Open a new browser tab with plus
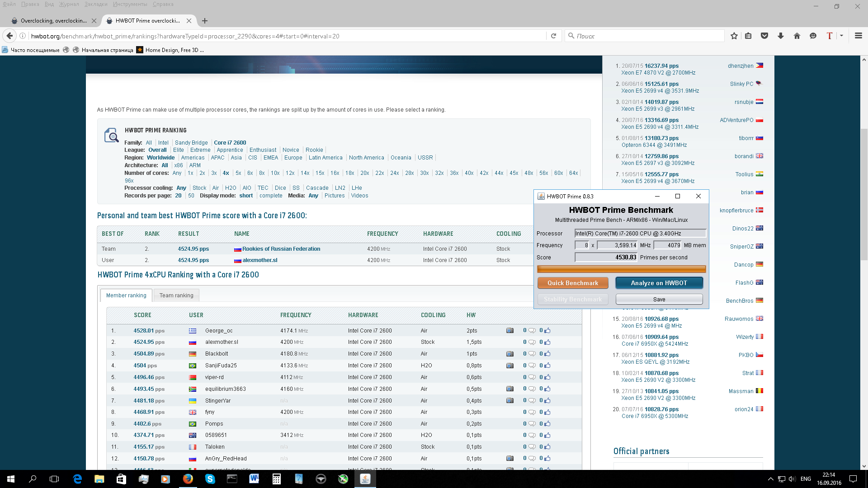This screenshot has width=868, height=488. [205, 21]
